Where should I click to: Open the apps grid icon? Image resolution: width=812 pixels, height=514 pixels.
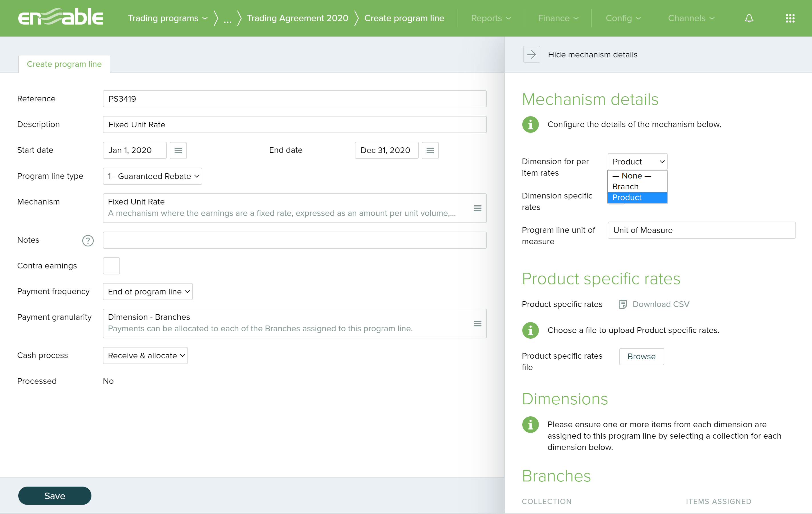click(790, 18)
